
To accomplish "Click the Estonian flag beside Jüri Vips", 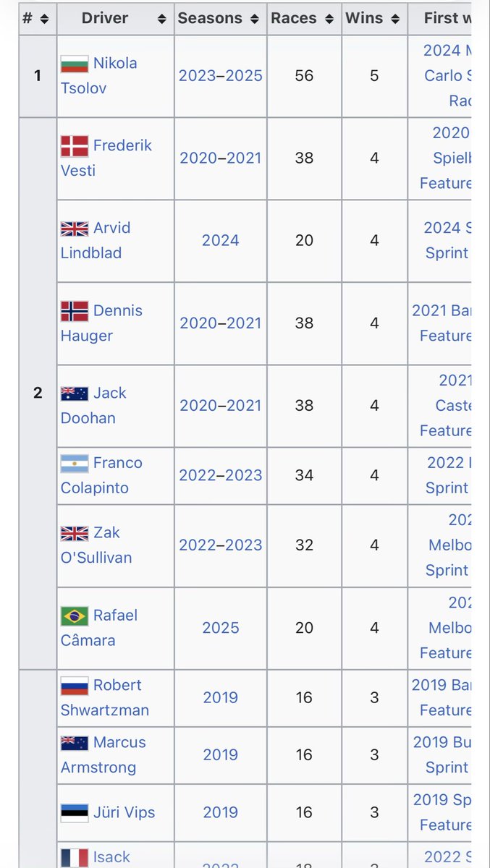I will click(75, 813).
